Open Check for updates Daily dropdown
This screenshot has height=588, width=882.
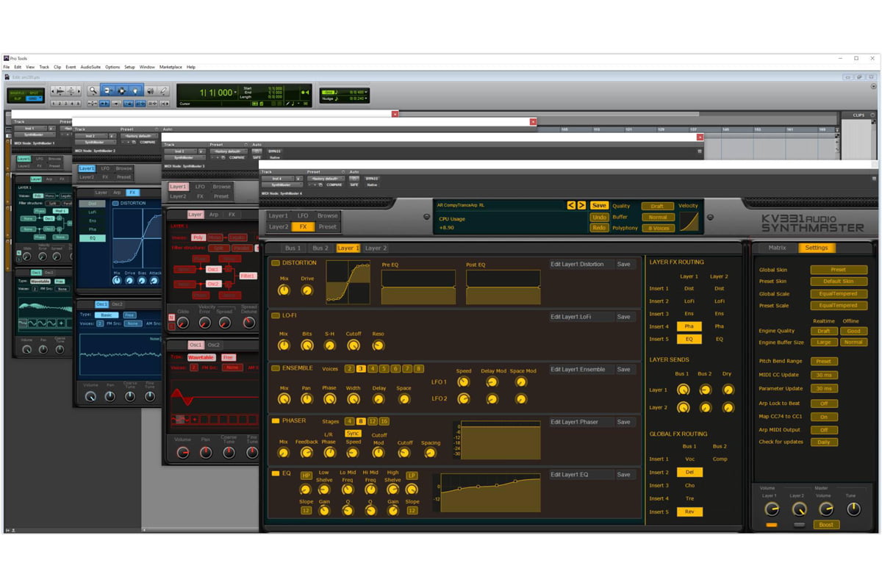tap(824, 442)
